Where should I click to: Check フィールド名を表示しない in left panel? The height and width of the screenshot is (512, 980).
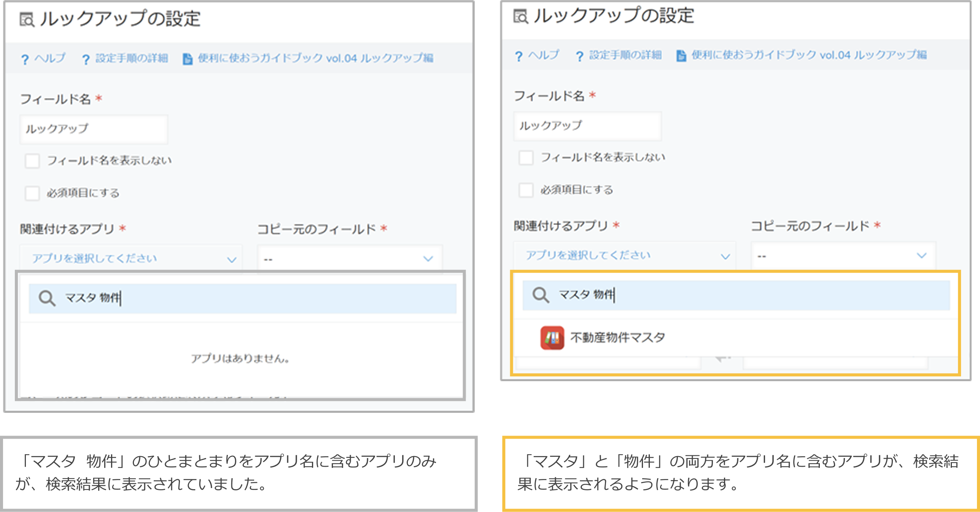coord(32,161)
